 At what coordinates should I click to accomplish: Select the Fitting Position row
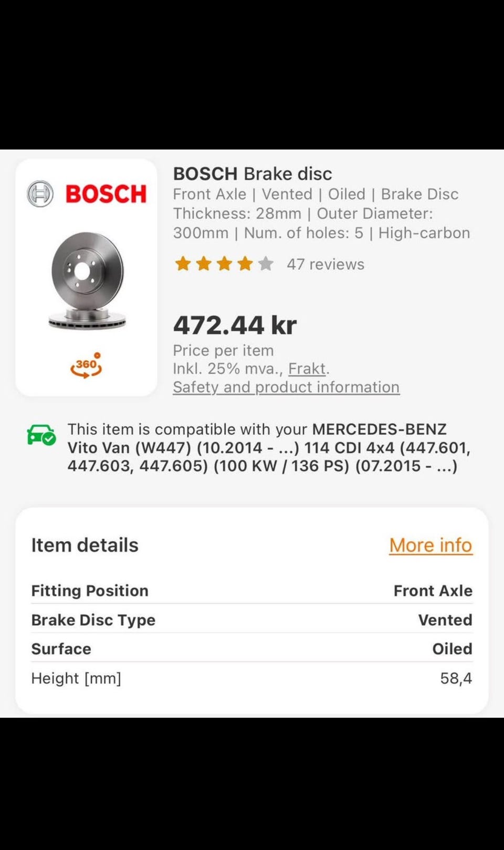[x=251, y=591]
